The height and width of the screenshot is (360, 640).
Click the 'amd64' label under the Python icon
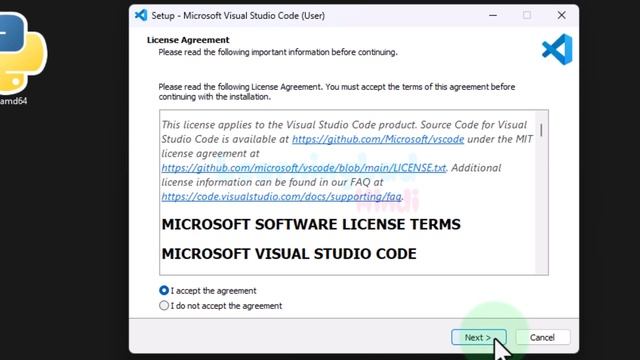coord(13,101)
